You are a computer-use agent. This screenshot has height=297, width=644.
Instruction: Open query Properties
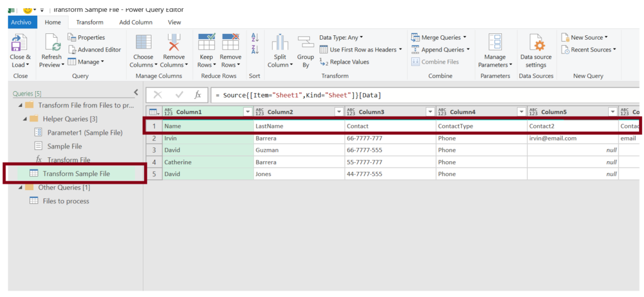pos(87,37)
